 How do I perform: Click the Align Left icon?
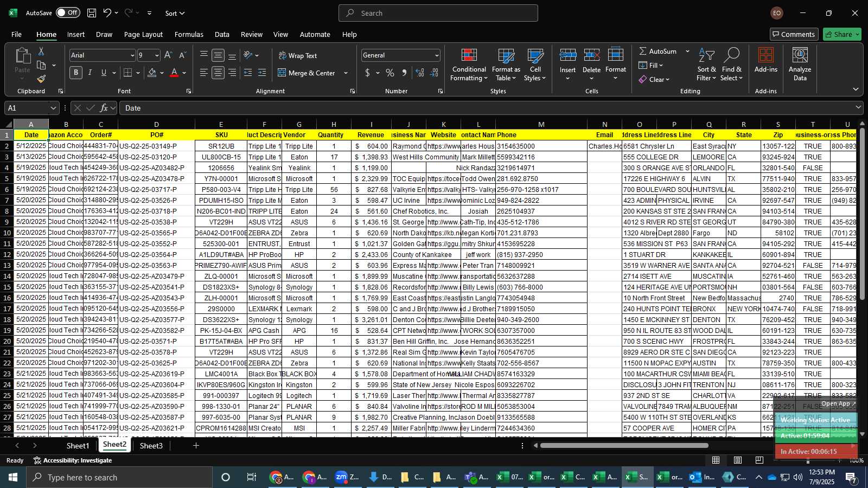coord(204,73)
